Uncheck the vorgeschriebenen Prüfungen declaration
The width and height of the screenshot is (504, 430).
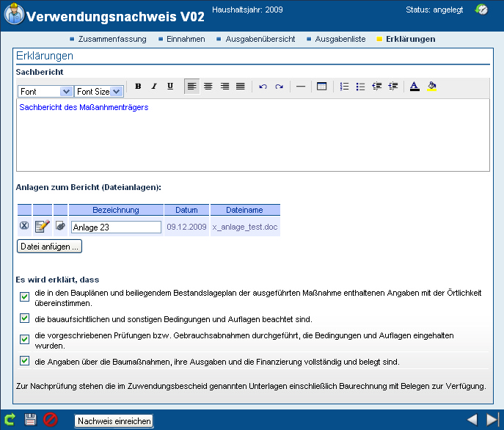tap(24, 339)
